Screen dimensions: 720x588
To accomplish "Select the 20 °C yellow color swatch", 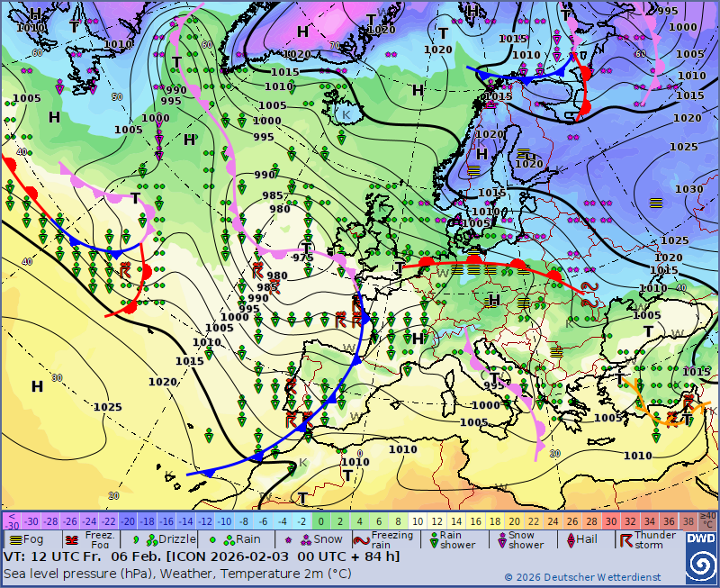I will [x=516, y=520].
